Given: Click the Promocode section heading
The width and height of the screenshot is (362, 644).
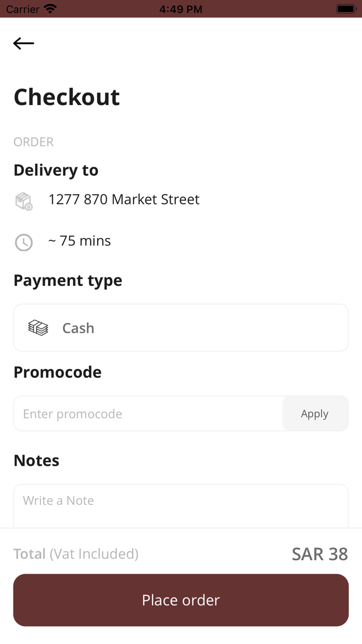Looking at the screenshot, I should pyautogui.click(x=57, y=372).
